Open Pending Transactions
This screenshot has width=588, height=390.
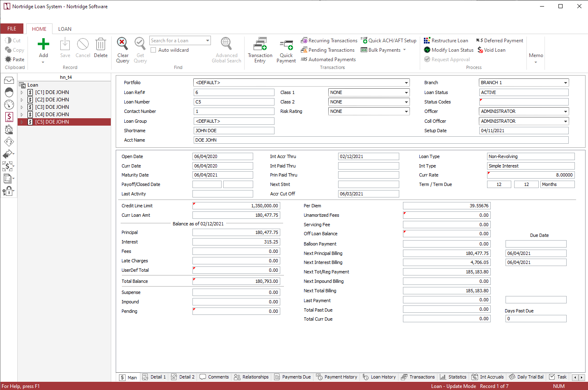(x=327, y=50)
